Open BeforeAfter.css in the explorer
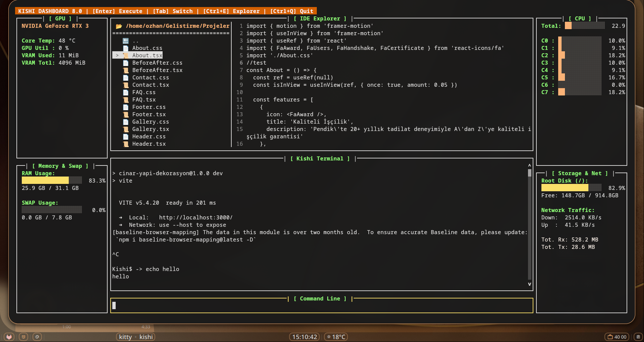The height and width of the screenshot is (342, 644). (x=157, y=63)
